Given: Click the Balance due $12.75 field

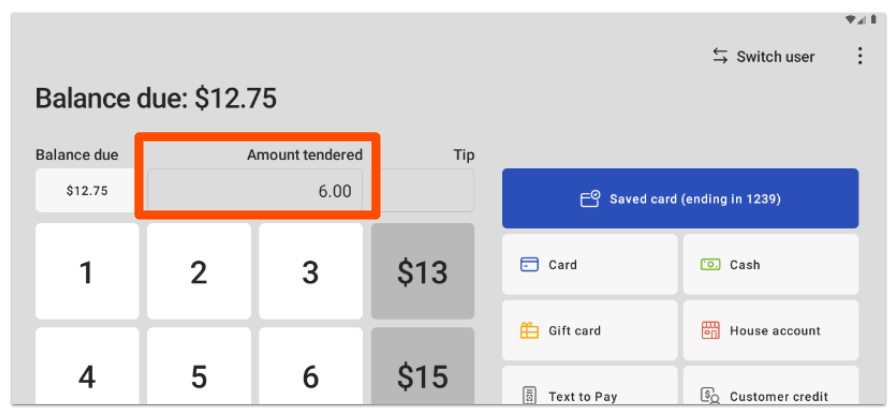Looking at the screenshot, I should click(87, 191).
